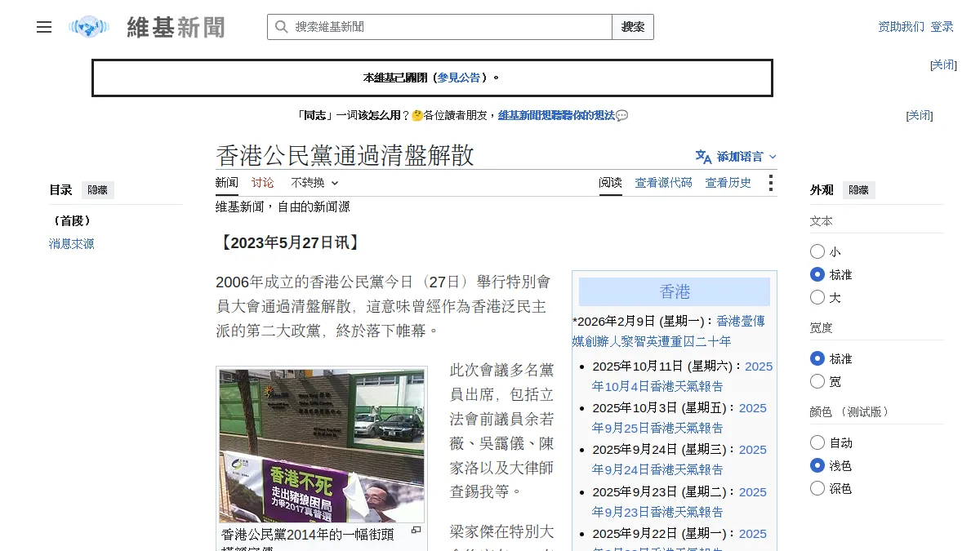The height and width of the screenshot is (551, 980).
Task: Open 2025年9月25日香港天氣報告 link
Action: pyautogui.click(x=679, y=417)
